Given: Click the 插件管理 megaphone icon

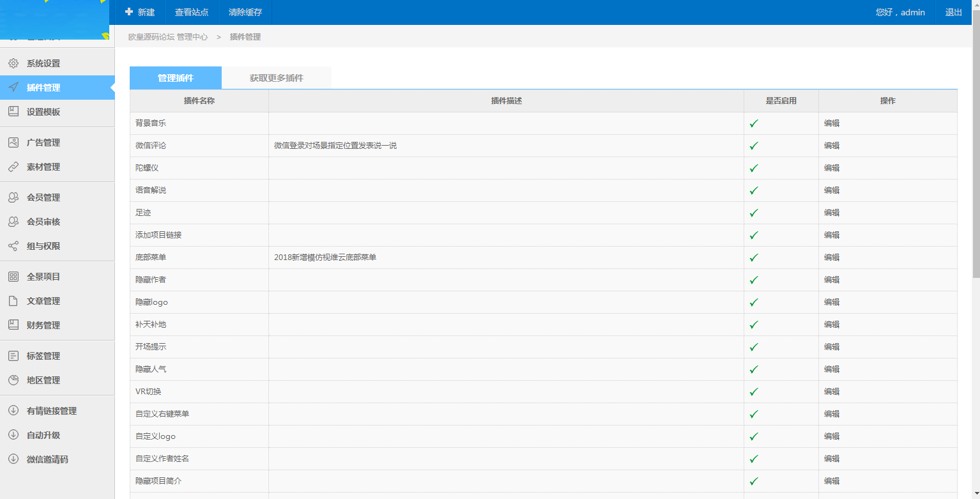Looking at the screenshot, I should 13,87.
